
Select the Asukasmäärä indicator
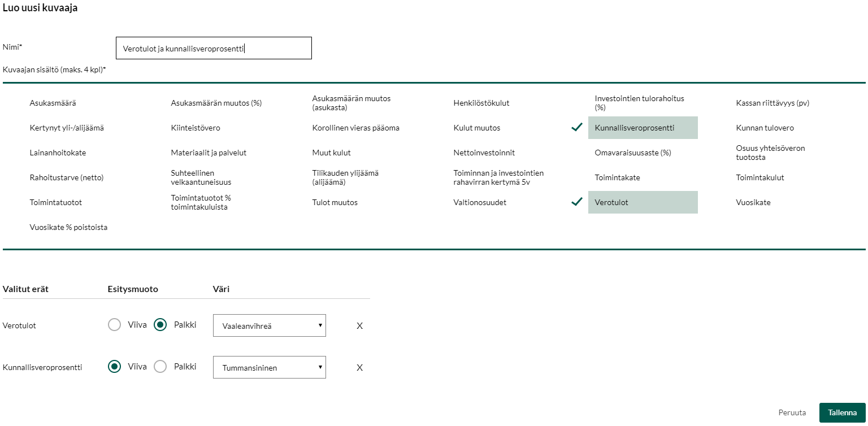[53, 103]
